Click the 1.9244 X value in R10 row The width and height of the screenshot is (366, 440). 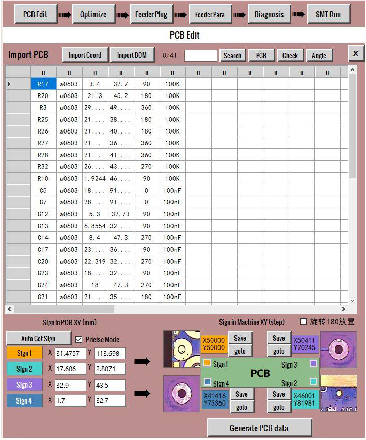[x=95, y=179]
